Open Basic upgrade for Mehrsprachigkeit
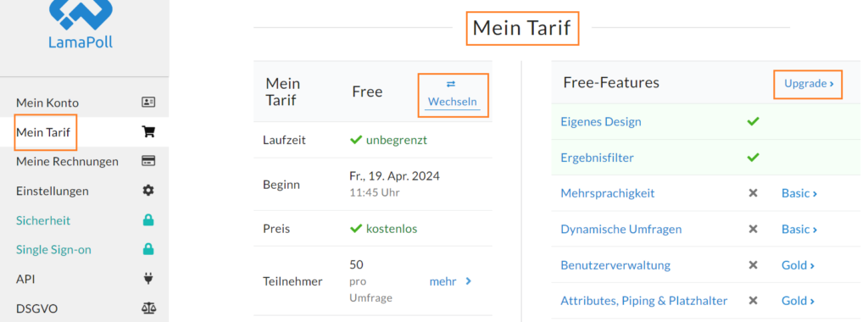Image resolution: width=868 pixels, height=322 pixels. 799,193
